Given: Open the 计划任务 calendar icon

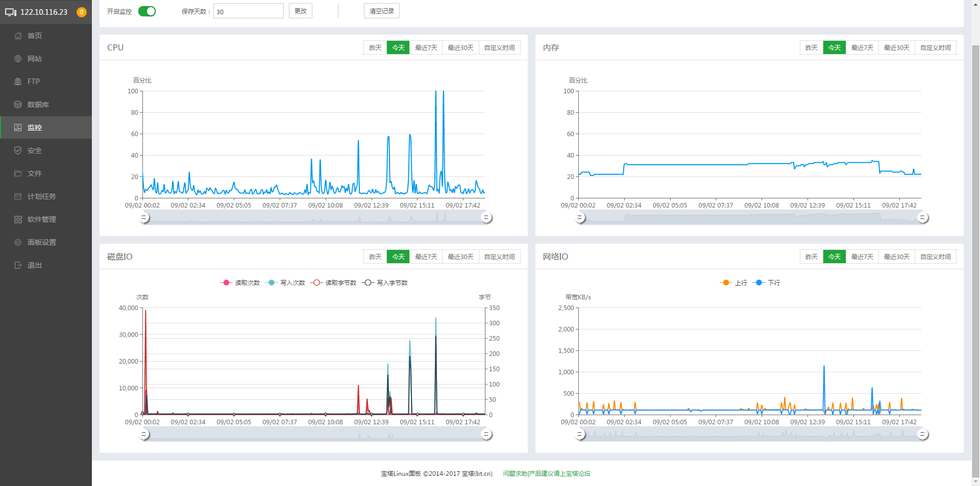Looking at the screenshot, I should [x=18, y=196].
